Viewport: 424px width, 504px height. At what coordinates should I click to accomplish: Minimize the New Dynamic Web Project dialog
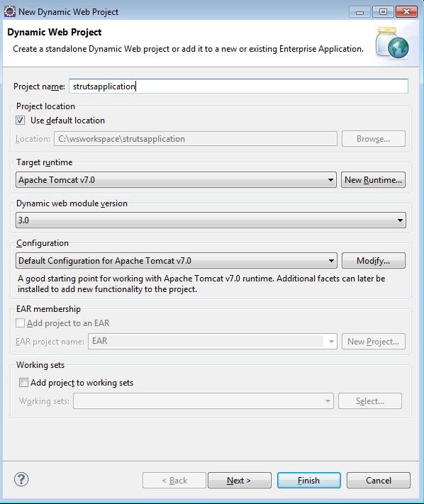[359, 12]
